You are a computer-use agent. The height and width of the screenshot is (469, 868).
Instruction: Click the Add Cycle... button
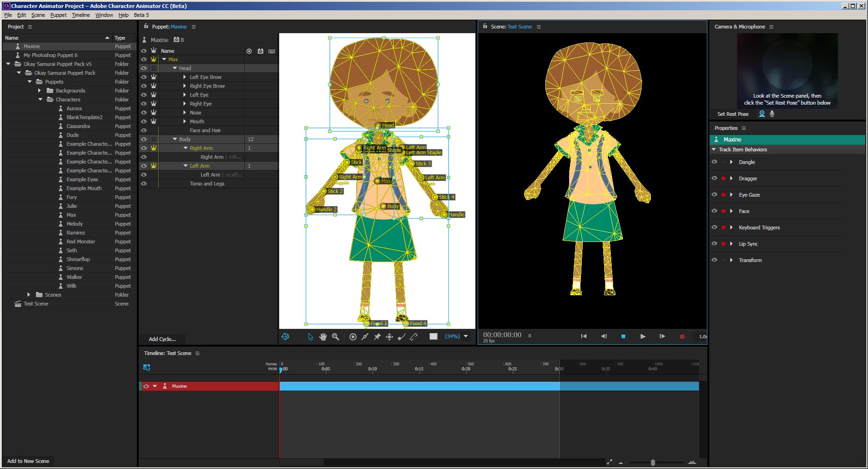[162, 339]
